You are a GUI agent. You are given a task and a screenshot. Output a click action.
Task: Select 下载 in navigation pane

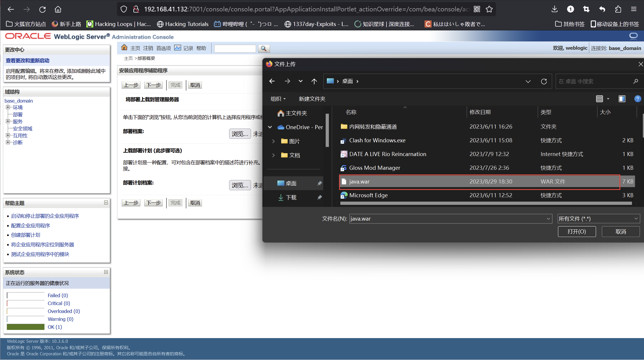coord(291,198)
